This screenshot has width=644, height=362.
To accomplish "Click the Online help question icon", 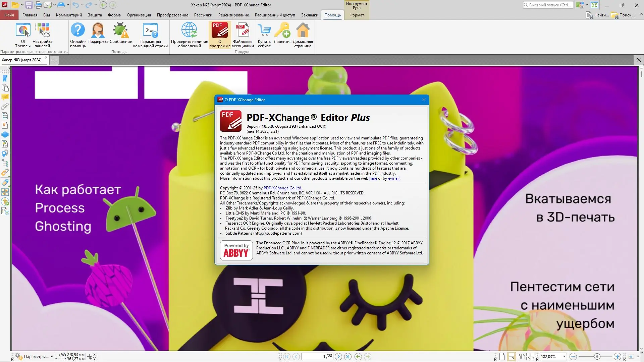I will pos(78,31).
